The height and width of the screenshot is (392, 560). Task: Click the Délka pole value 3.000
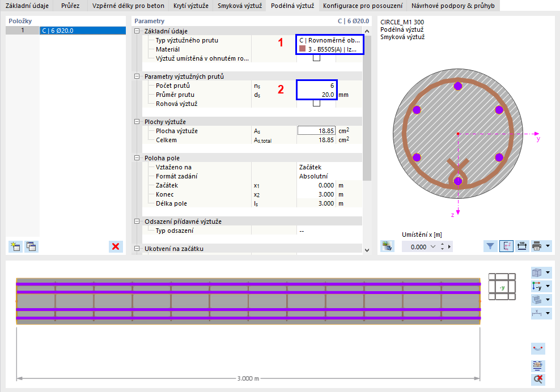pyautogui.click(x=316, y=203)
